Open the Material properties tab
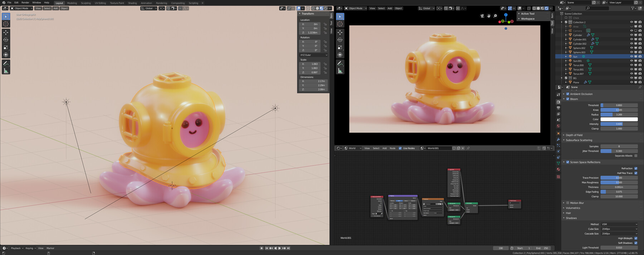644x255 pixels. [558, 169]
